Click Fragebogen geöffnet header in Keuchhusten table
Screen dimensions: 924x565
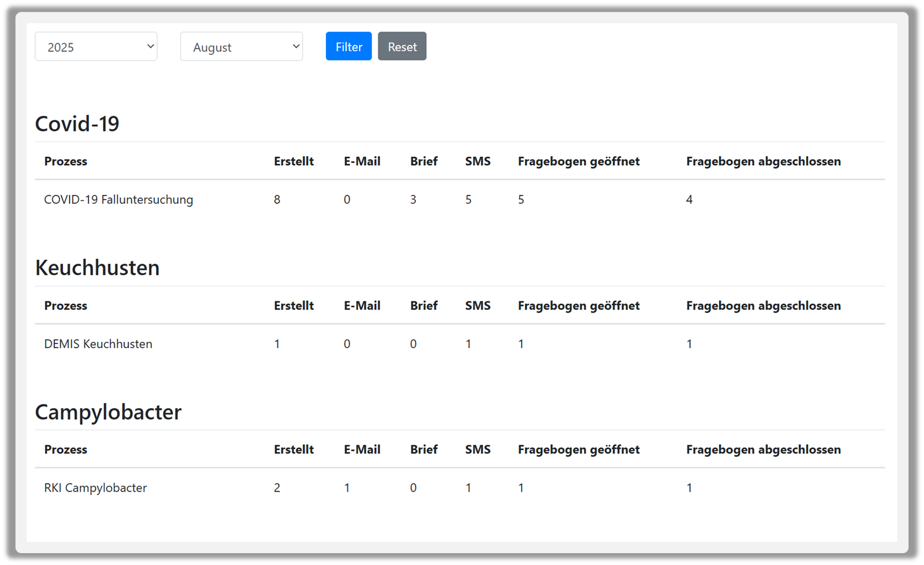pyautogui.click(x=578, y=306)
